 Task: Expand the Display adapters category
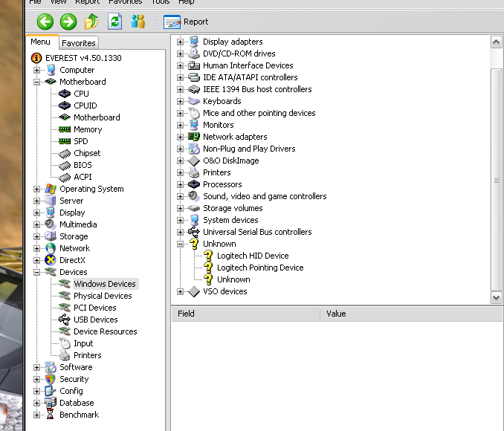click(180, 42)
